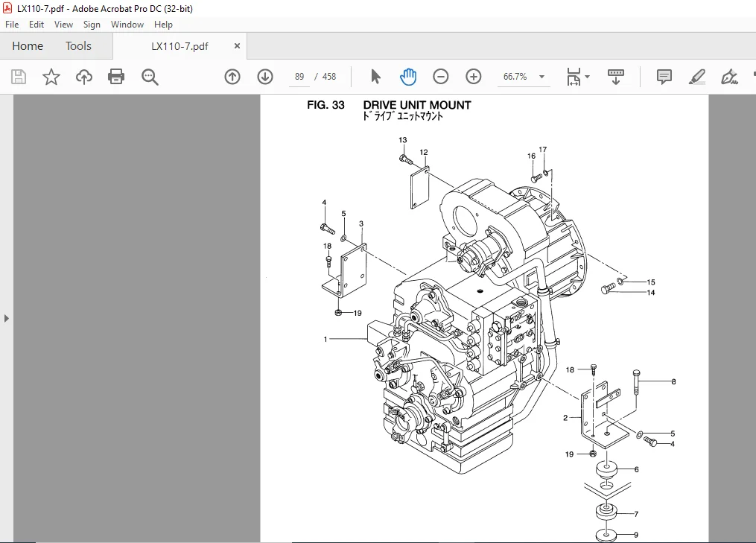Open the Fill & Sign pen tool
Viewport: 756px width, 543px height.
tap(729, 77)
